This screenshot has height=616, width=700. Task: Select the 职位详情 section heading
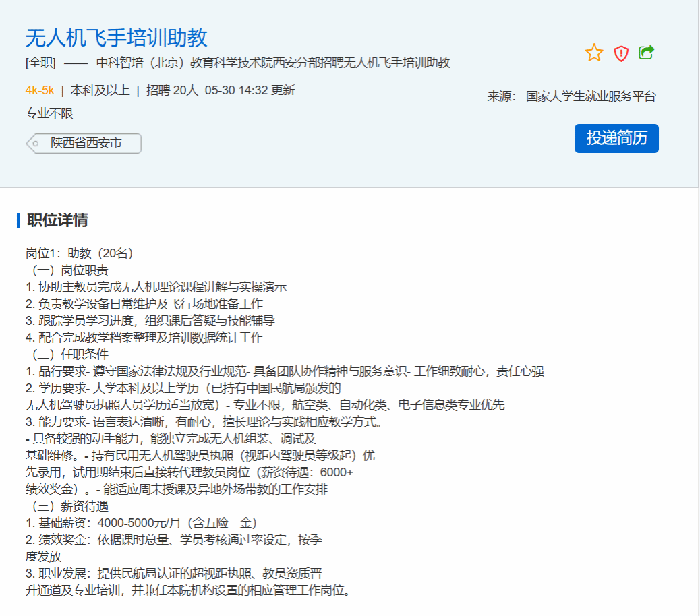(x=57, y=220)
